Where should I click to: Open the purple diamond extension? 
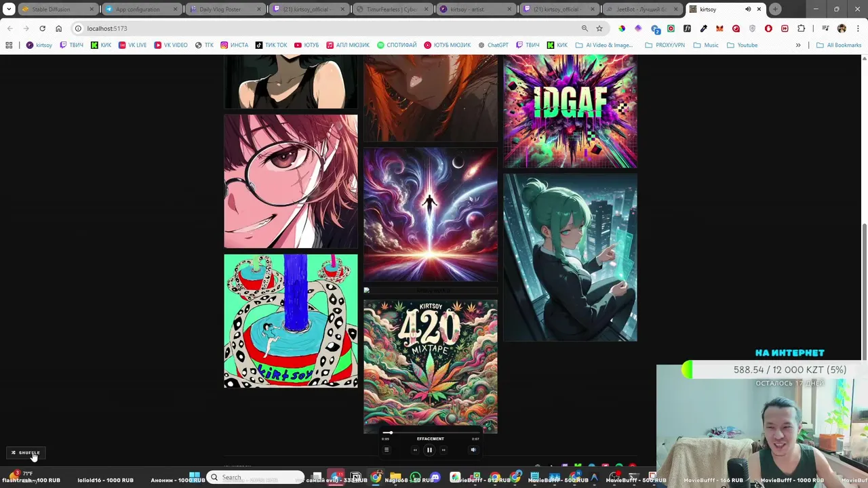pos(638,28)
